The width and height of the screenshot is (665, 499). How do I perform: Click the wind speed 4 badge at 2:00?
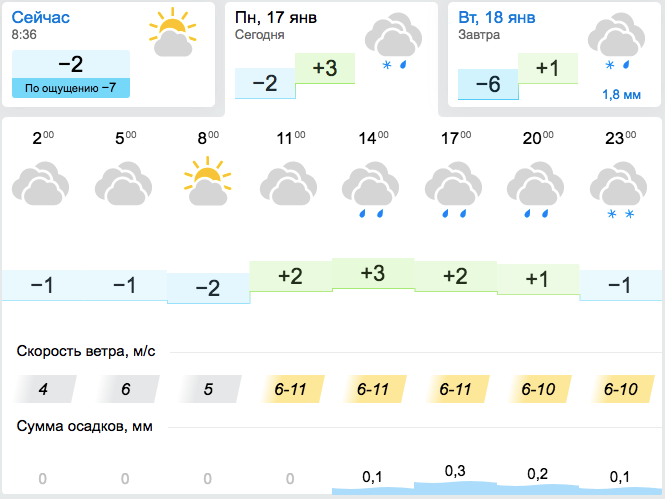pyautogui.click(x=42, y=389)
